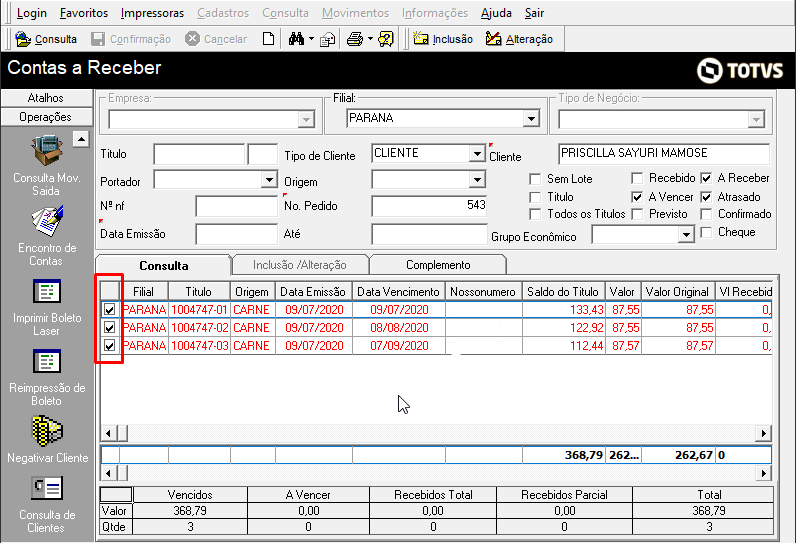The height and width of the screenshot is (543, 796).
Task: Click the No. Pedido field showing 543
Action: pos(429,206)
